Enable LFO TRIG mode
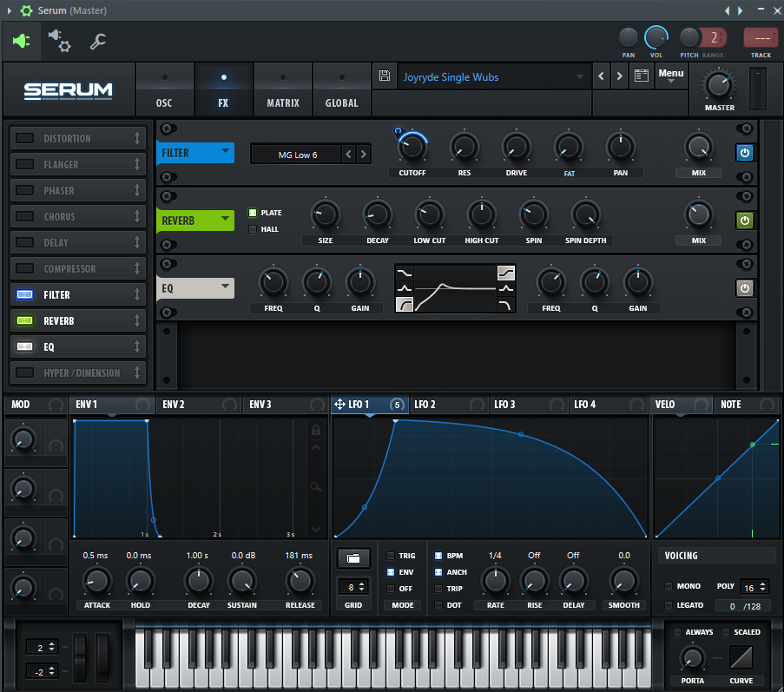The image size is (784, 692). (x=391, y=556)
